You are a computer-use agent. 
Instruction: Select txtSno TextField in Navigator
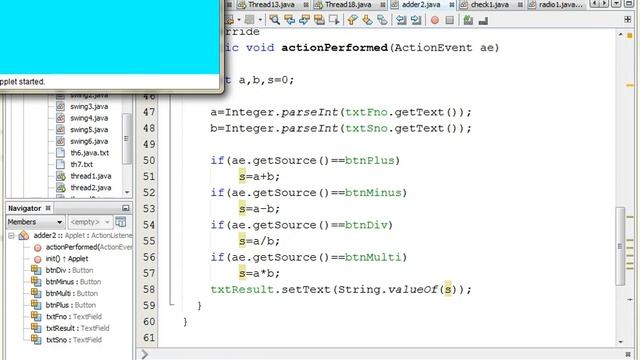73,340
